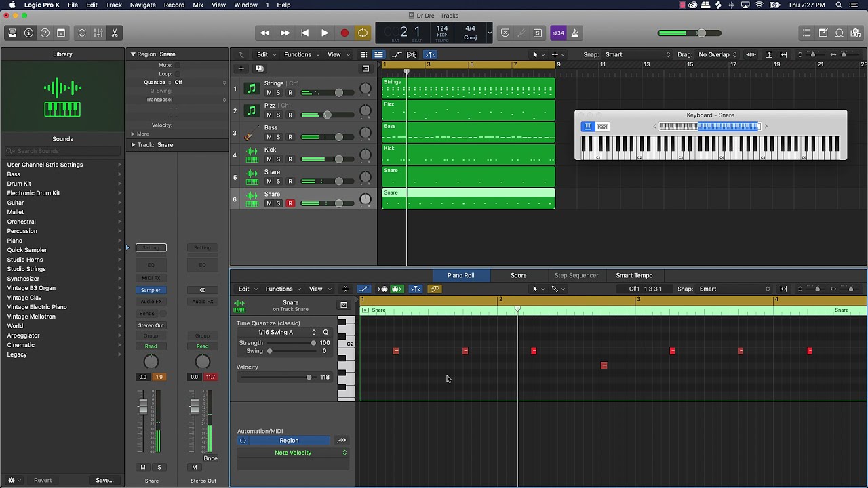This screenshot has width=868, height=488.
Task: Collapse the Region: Snare disclosure triangle
Action: pos(133,54)
